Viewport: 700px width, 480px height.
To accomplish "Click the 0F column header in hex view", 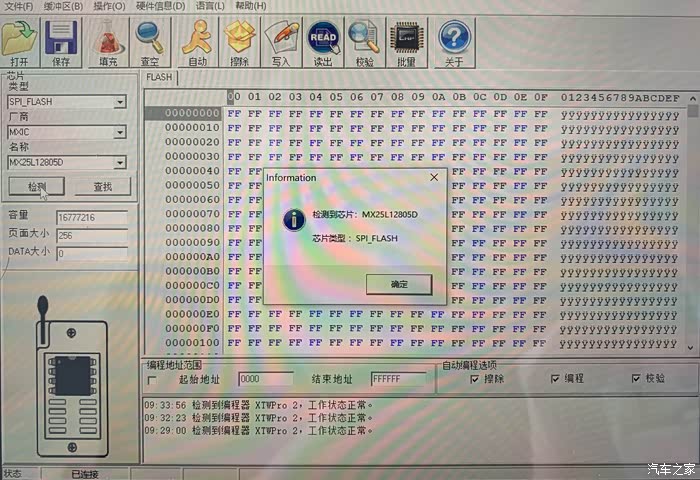I will 541,97.
